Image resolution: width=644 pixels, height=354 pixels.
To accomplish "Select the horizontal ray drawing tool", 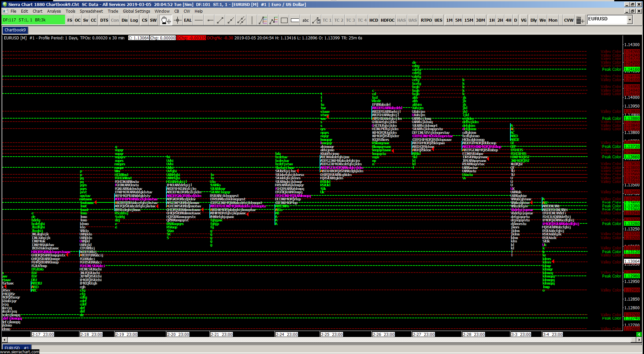I will pyautogui.click(x=209, y=20).
